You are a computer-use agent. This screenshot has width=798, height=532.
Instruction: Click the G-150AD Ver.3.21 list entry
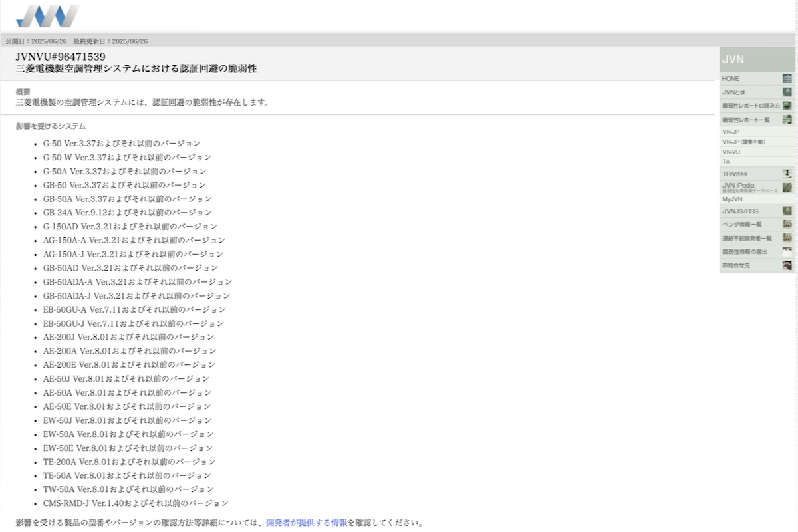pos(130,227)
